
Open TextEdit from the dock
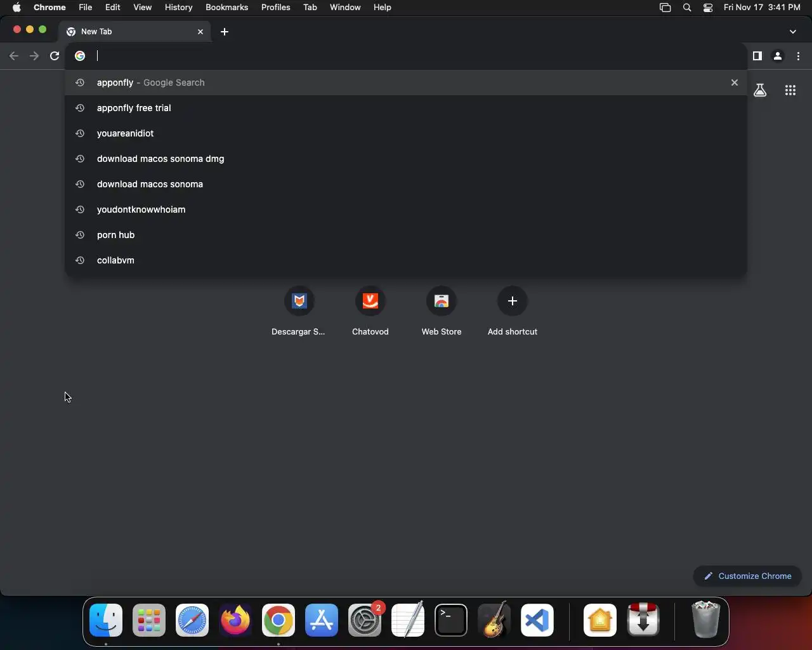coord(408,620)
